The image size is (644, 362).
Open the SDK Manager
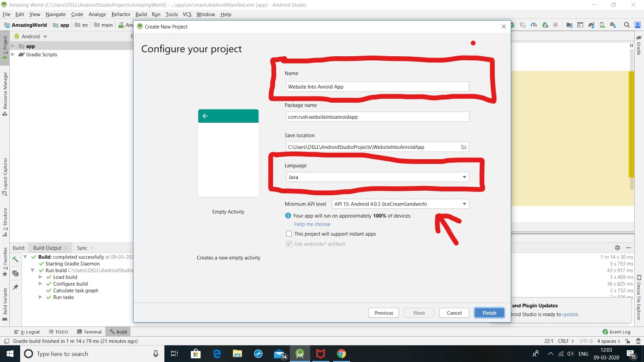(613, 25)
